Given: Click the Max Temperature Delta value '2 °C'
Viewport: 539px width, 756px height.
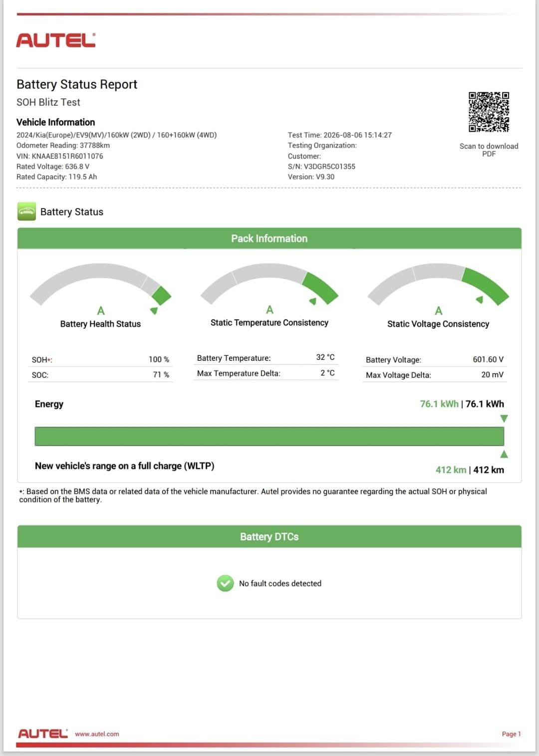Looking at the screenshot, I should point(327,373).
